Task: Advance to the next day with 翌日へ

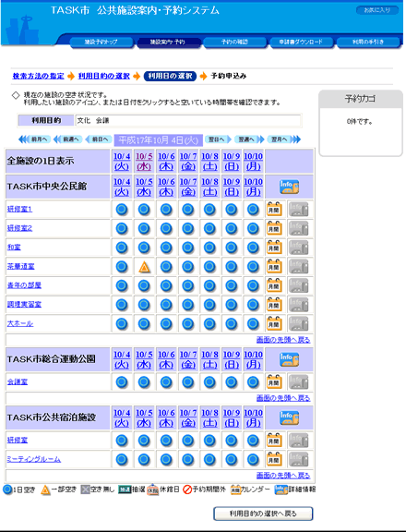Action: pos(218,139)
